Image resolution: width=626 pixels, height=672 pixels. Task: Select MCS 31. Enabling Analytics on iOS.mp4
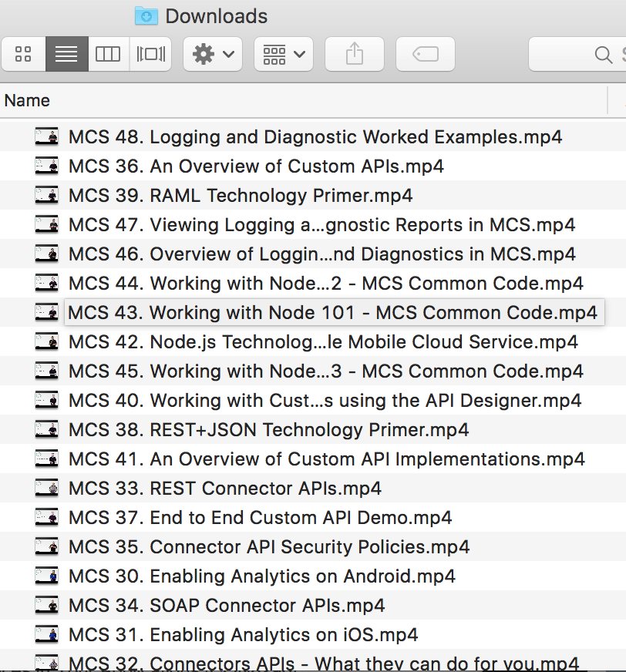[313, 634]
